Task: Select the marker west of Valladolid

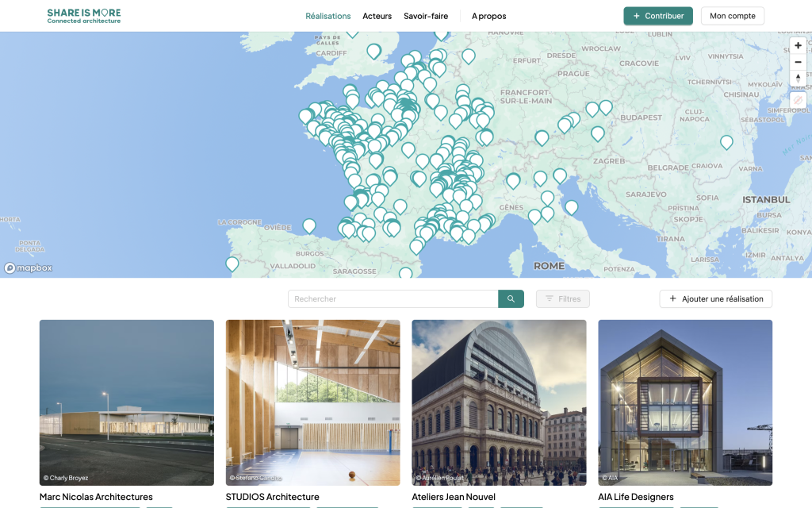Action: click(x=232, y=264)
